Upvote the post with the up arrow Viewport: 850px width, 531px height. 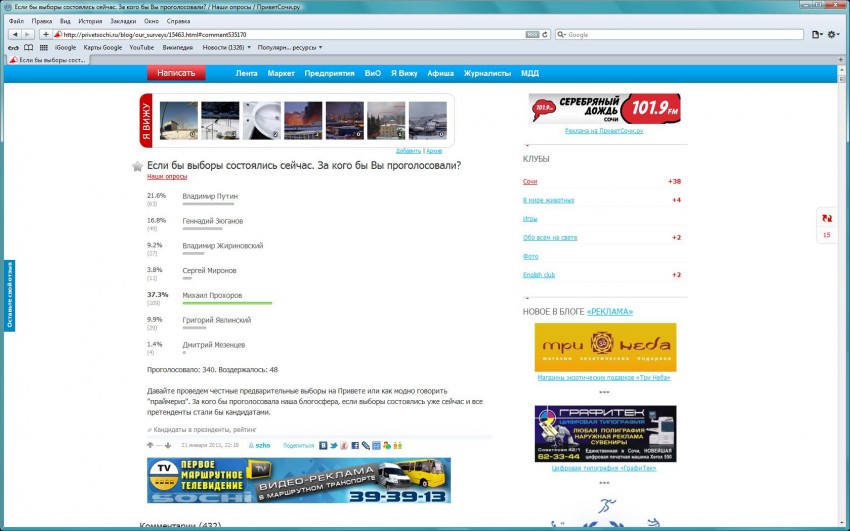(x=150, y=445)
